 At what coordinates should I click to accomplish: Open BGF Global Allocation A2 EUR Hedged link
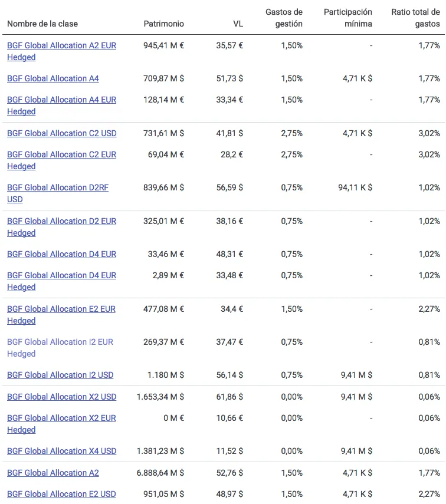(x=61, y=45)
